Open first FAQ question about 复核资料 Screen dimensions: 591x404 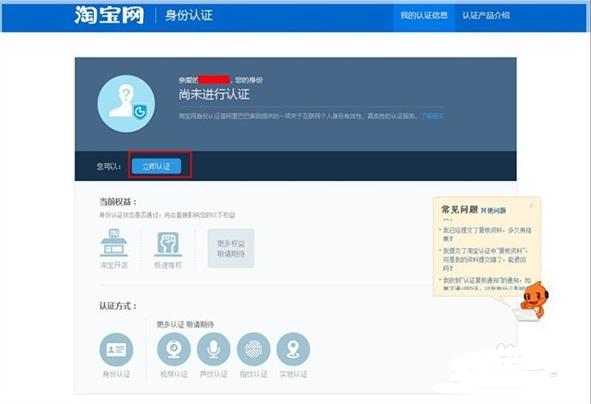pyautogui.click(x=487, y=234)
